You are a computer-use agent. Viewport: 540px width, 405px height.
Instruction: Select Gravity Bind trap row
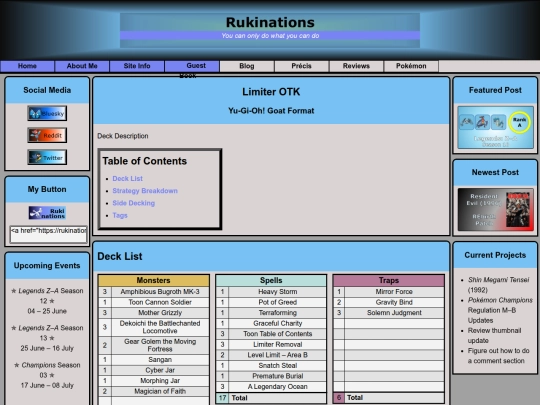(389, 302)
